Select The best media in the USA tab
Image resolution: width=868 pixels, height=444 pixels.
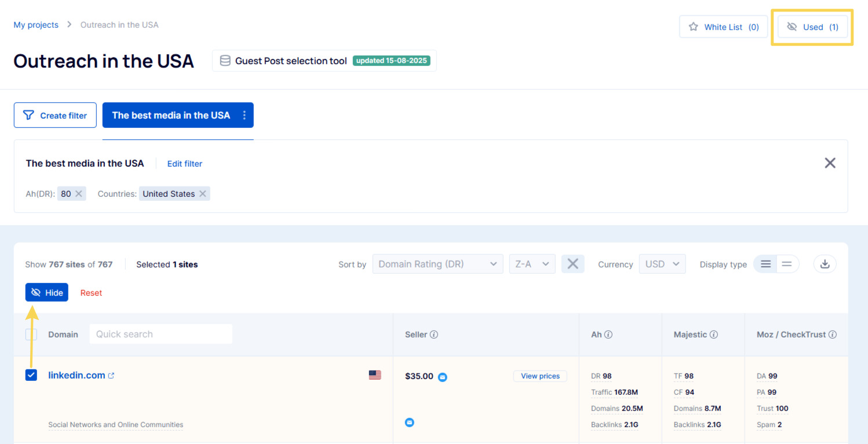click(171, 115)
